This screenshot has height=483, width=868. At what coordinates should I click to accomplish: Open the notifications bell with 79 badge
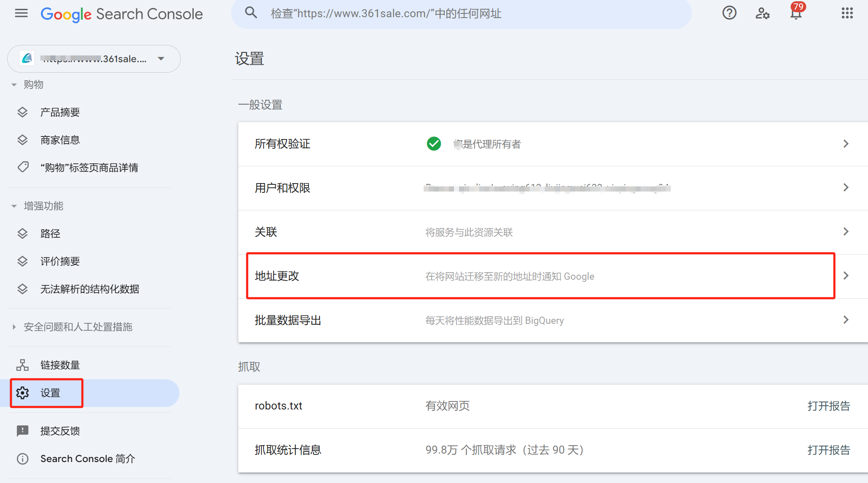tap(796, 13)
